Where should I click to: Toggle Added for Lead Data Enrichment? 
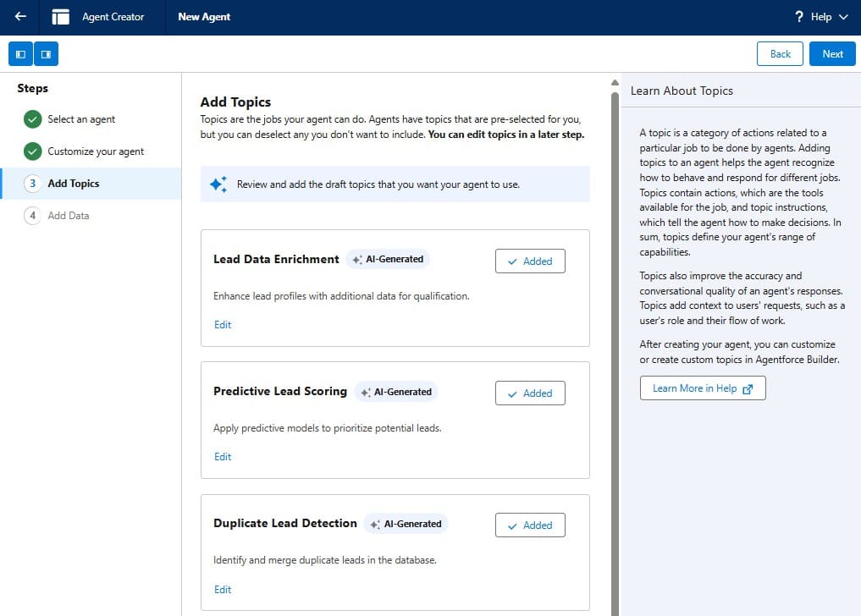(x=529, y=261)
